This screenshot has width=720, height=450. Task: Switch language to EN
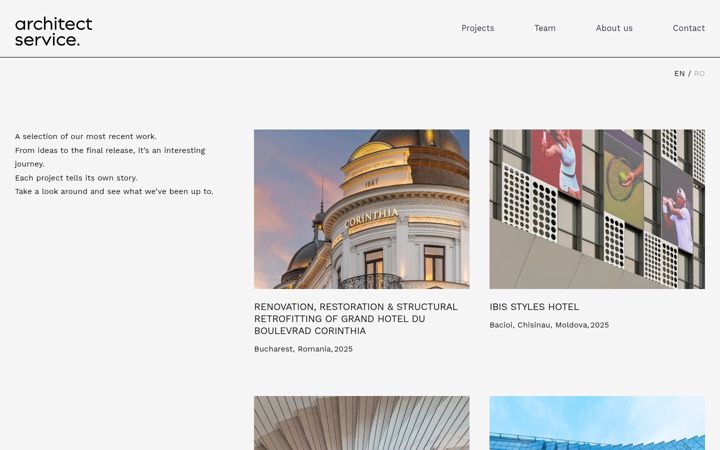click(x=679, y=73)
